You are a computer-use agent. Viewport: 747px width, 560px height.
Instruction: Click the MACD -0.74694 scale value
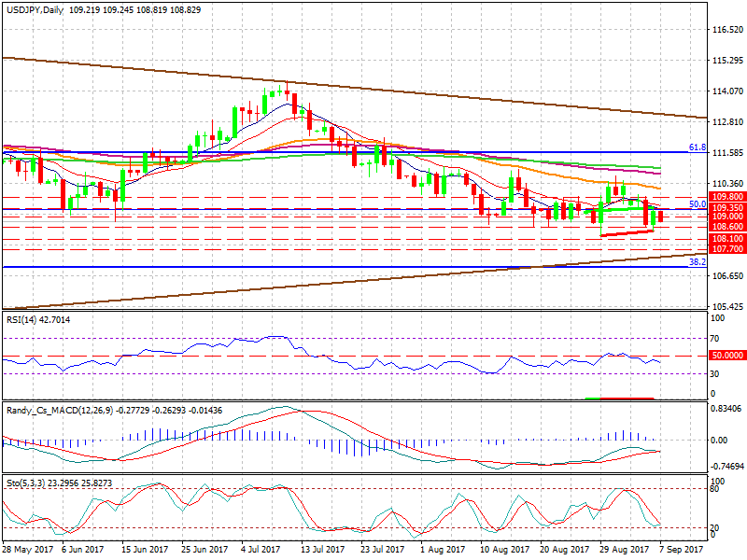point(727,466)
